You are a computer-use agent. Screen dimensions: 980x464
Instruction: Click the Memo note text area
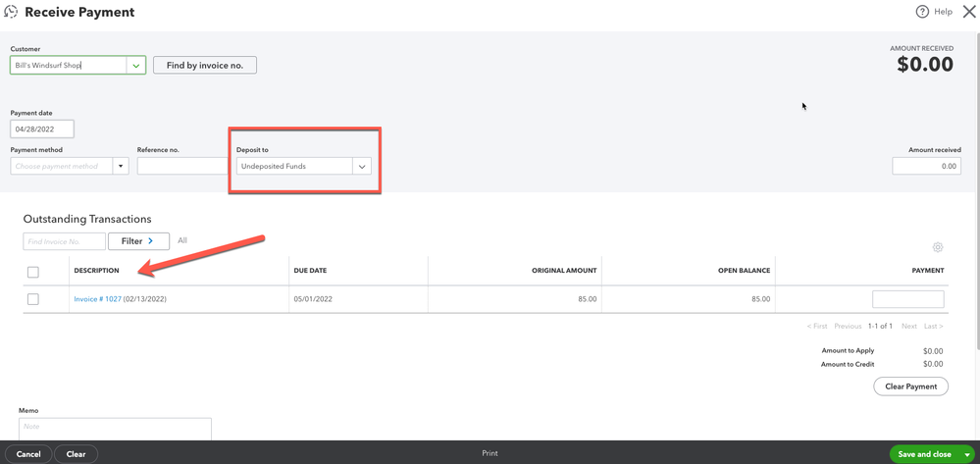(x=115, y=429)
